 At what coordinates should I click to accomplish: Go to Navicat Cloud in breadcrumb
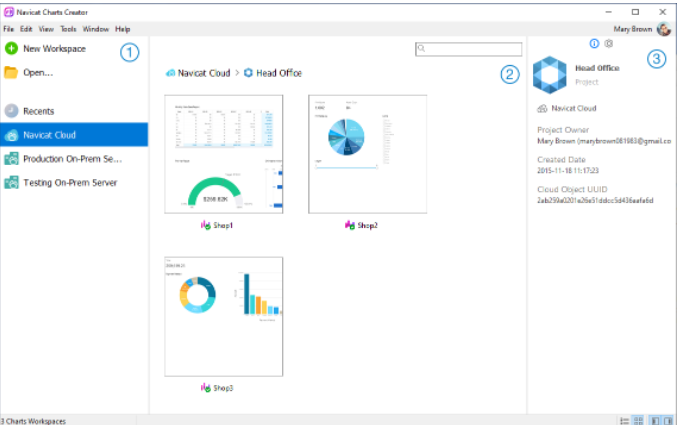204,73
